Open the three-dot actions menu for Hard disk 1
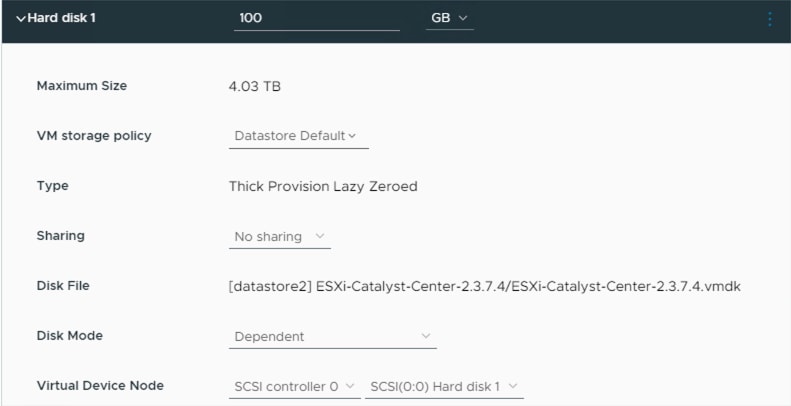Image resolution: width=791 pixels, height=406 pixels. click(x=770, y=19)
